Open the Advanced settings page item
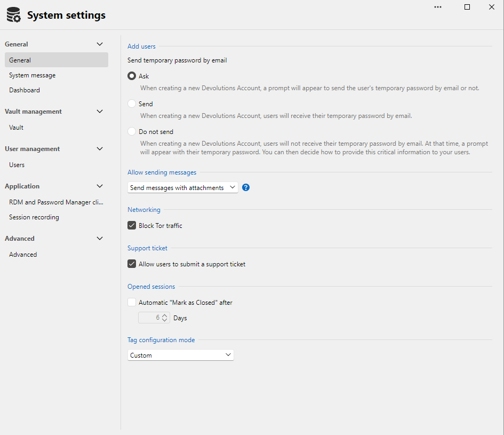 coord(23,255)
